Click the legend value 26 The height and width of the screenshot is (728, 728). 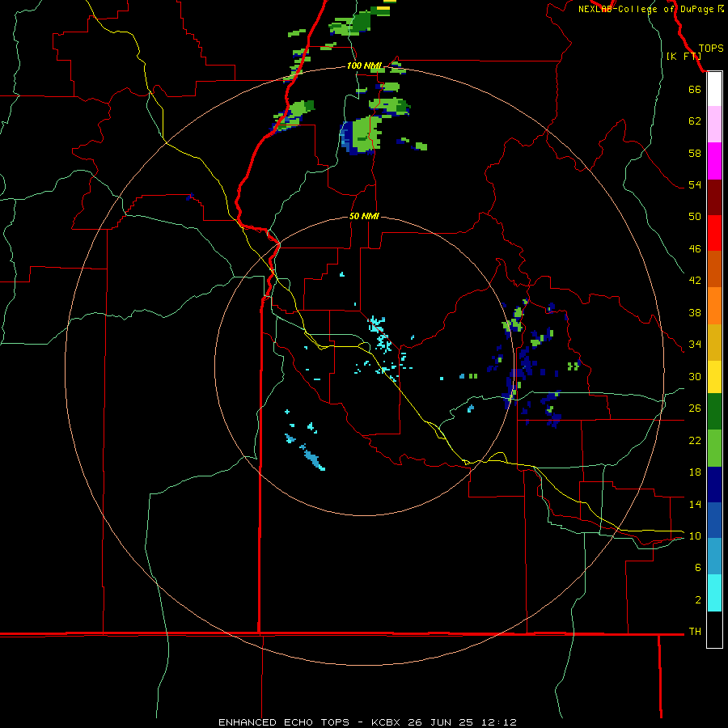tap(695, 408)
